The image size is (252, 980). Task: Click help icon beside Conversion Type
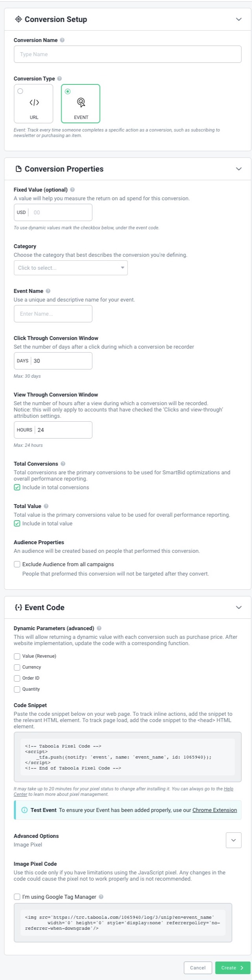[60, 79]
